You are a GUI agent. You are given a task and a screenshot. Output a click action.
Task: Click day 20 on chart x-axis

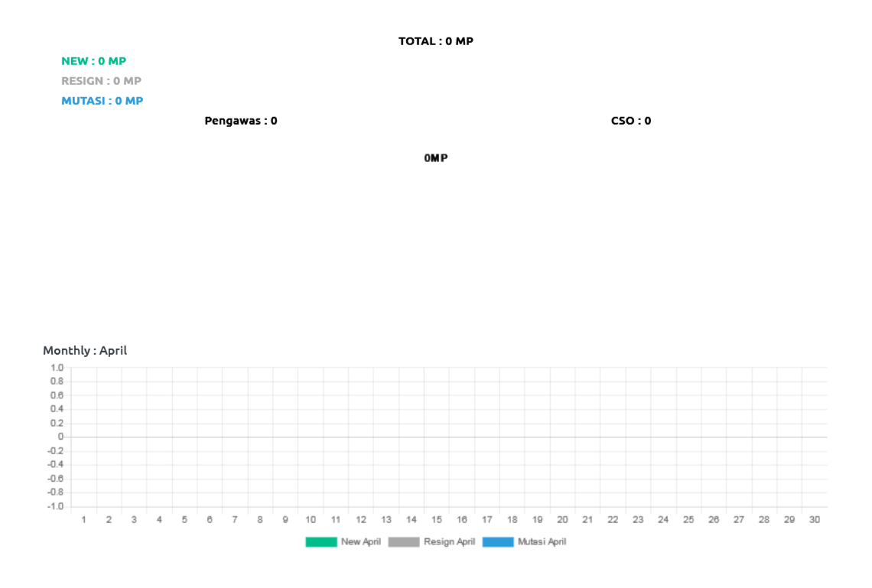(562, 520)
